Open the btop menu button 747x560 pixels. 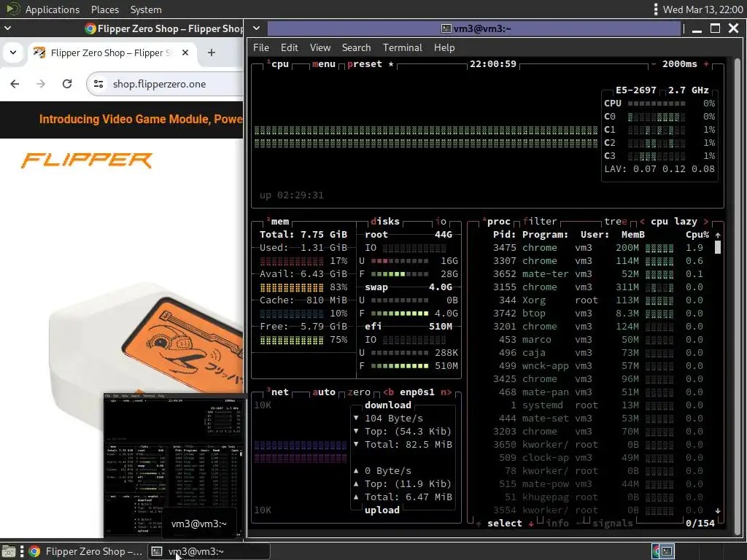[324, 64]
